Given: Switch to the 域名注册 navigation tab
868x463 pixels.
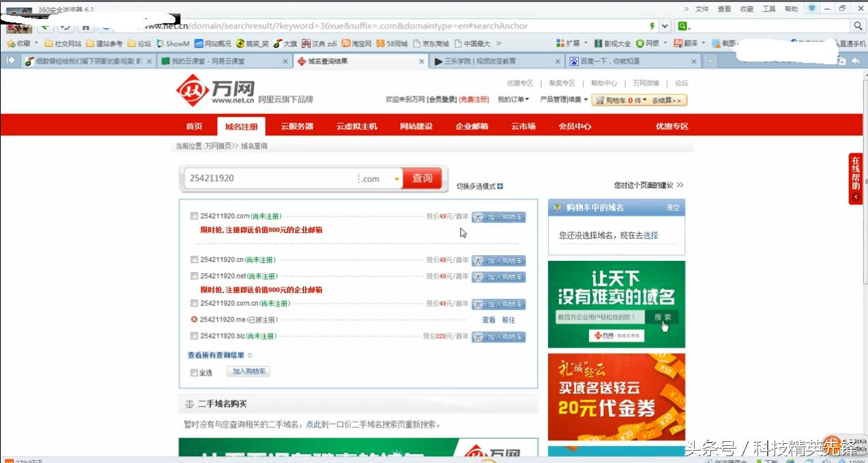Looking at the screenshot, I should pos(240,126).
